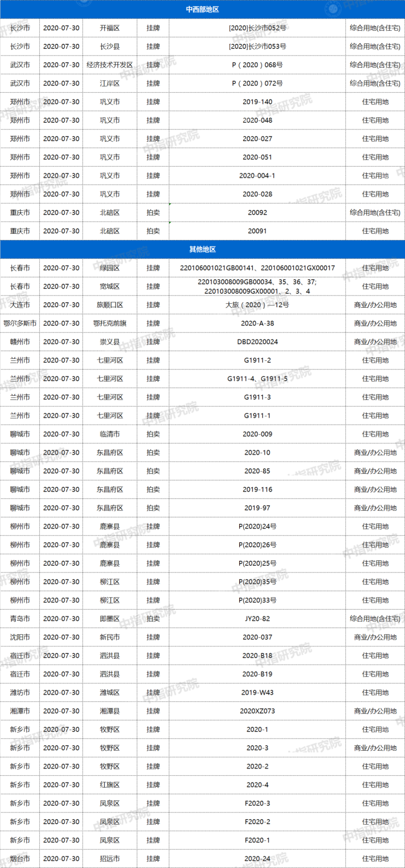Click plot P(2020)24号
Screen dimensions: 405x868
tap(257, 527)
